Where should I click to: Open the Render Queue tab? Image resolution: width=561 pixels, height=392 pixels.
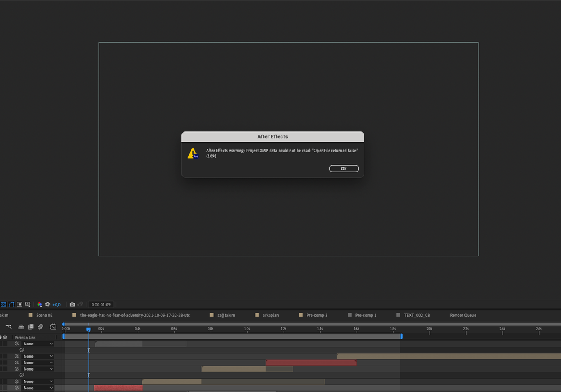coord(463,315)
